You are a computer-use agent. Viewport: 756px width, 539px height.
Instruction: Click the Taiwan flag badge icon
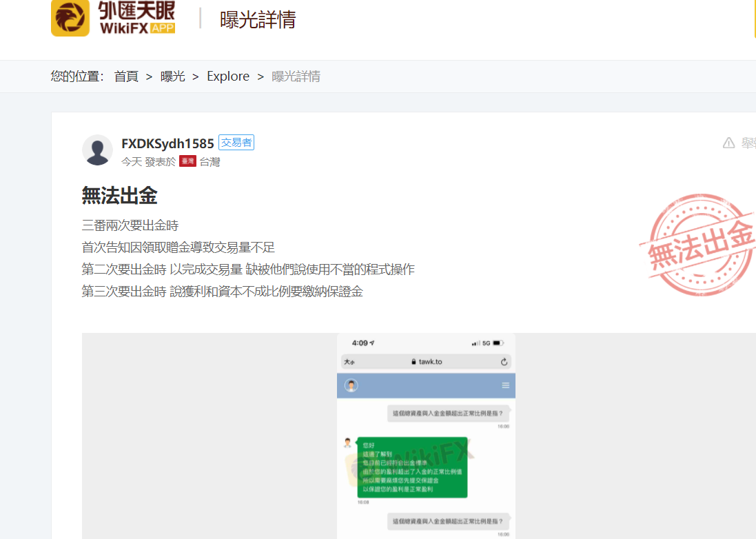[x=187, y=161]
